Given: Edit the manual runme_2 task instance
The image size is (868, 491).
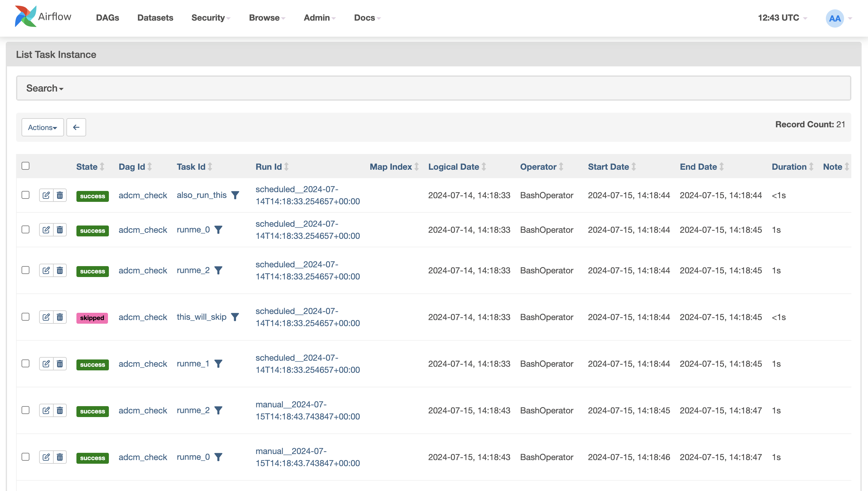Looking at the screenshot, I should pos(46,410).
